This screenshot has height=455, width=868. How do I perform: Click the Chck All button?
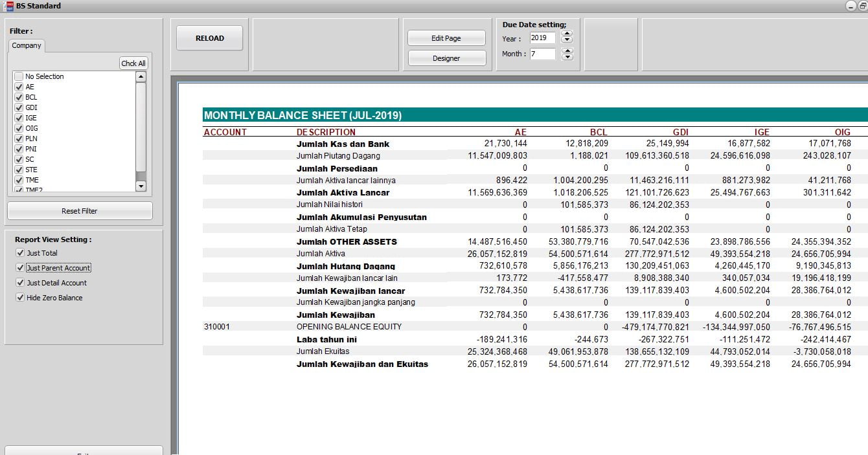pyautogui.click(x=133, y=63)
